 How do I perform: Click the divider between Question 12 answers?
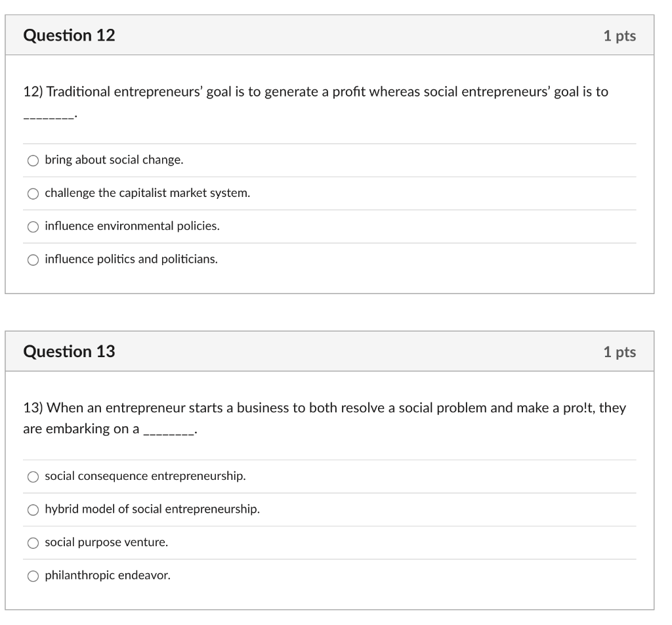click(x=328, y=176)
